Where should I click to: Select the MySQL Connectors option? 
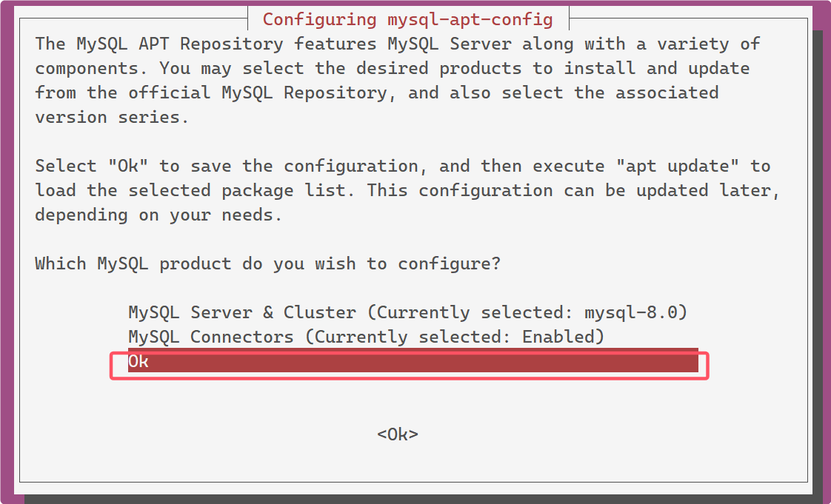coord(366,337)
